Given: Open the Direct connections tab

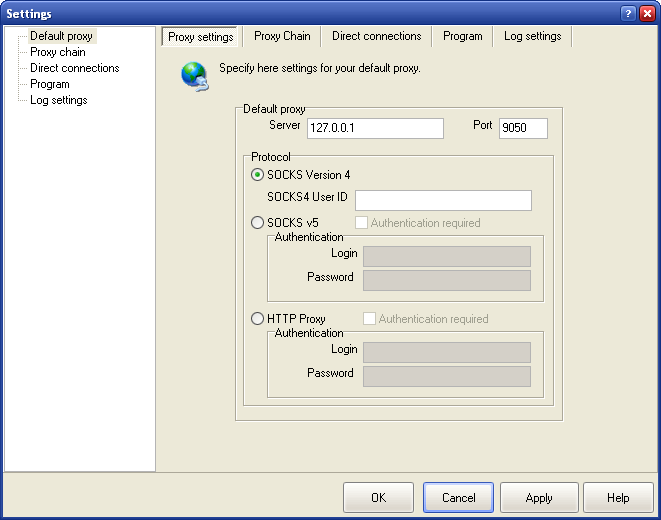Looking at the screenshot, I should pos(376,36).
